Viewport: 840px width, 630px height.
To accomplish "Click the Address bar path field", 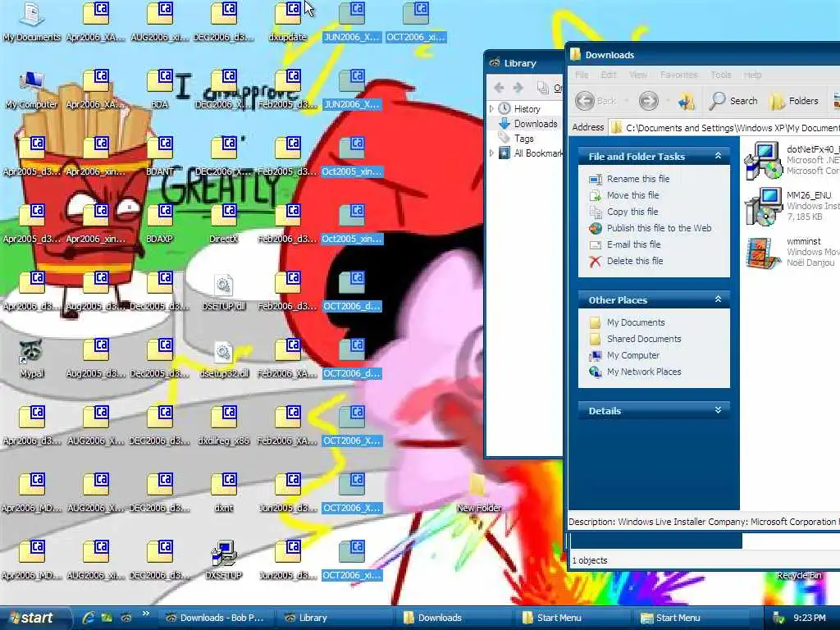I will [724, 127].
